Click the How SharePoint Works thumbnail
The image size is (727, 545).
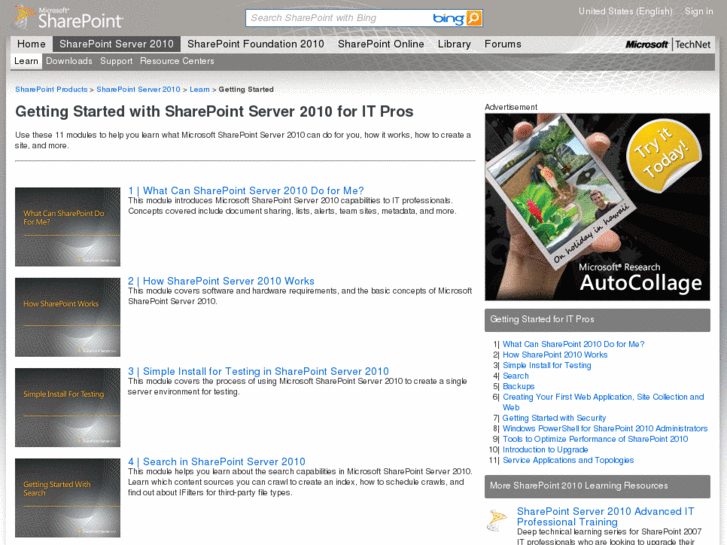tap(68, 317)
